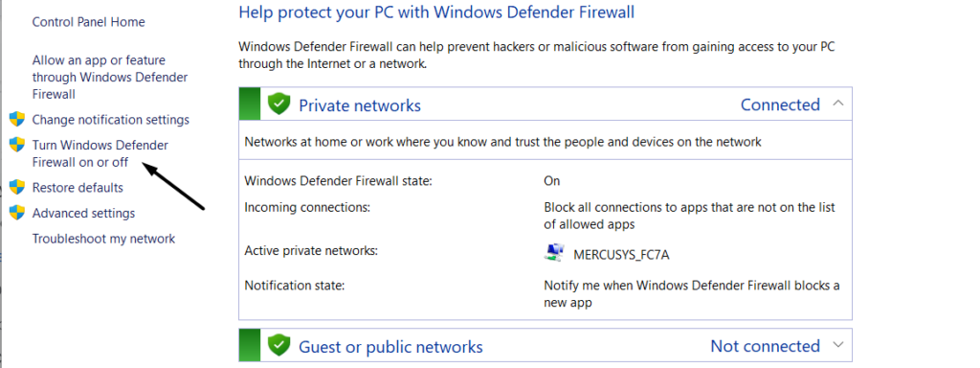Click the shield icon next to Advanced settings
The height and width of the screenshot is (368, 980).
(17, 213)
